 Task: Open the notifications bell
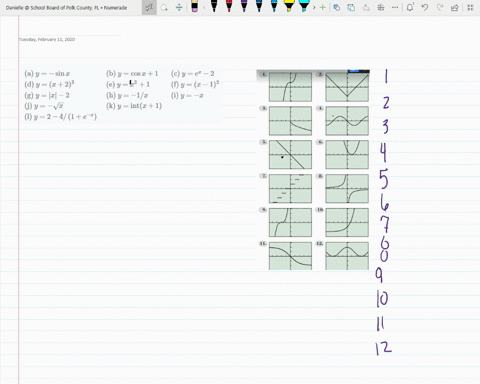410,7
